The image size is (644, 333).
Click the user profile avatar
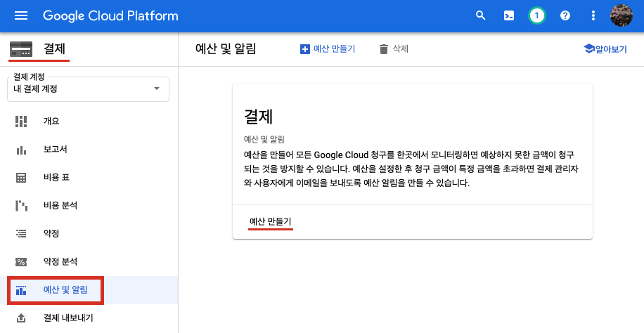point(621,16)
